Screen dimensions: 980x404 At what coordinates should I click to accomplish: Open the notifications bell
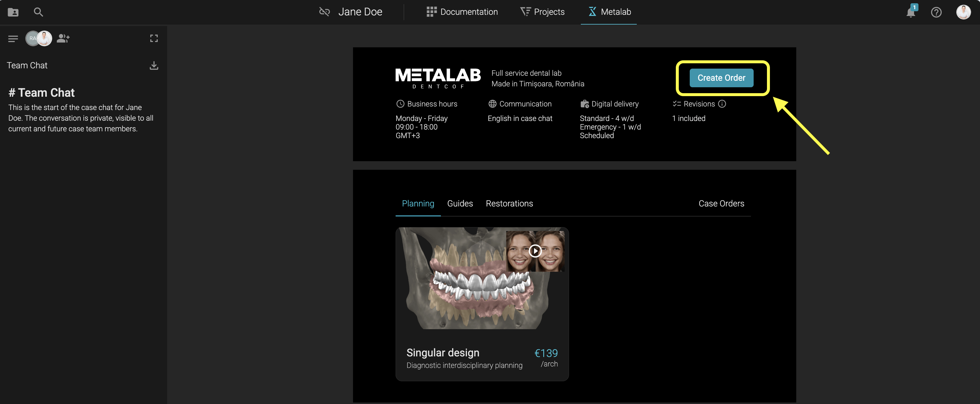911,12
